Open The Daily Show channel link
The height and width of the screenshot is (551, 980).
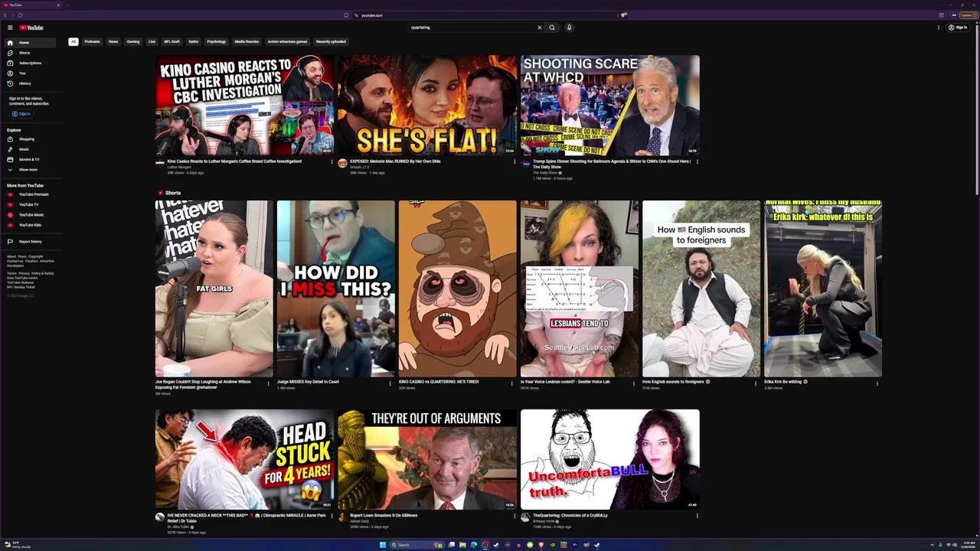pyautogui.click(x=545, y=173)
